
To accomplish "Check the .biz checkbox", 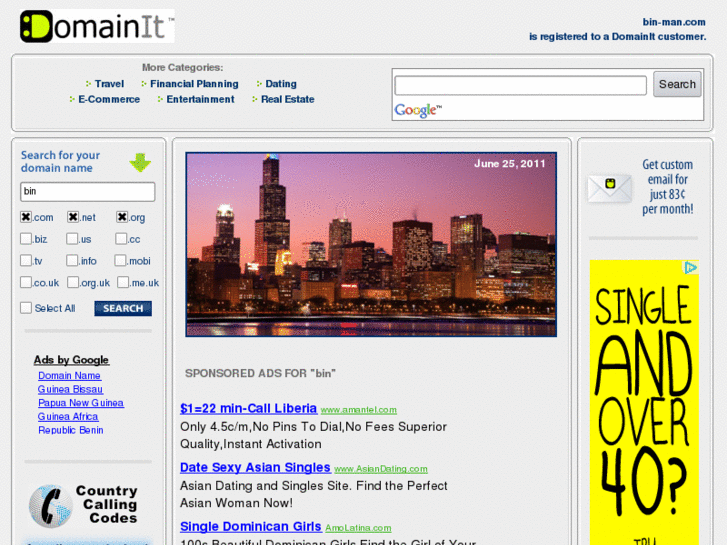I will 26,238.
